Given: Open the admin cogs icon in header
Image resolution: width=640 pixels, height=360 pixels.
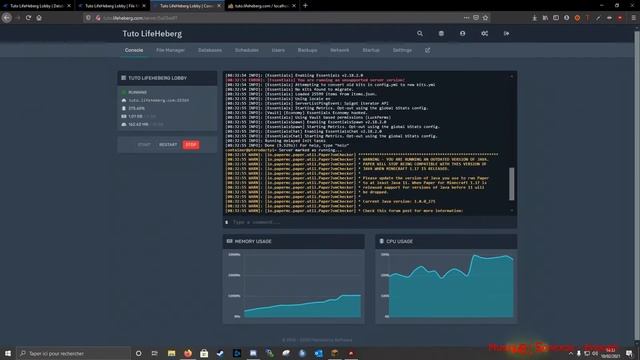Looking at the screenshot, I should point(484,33).
